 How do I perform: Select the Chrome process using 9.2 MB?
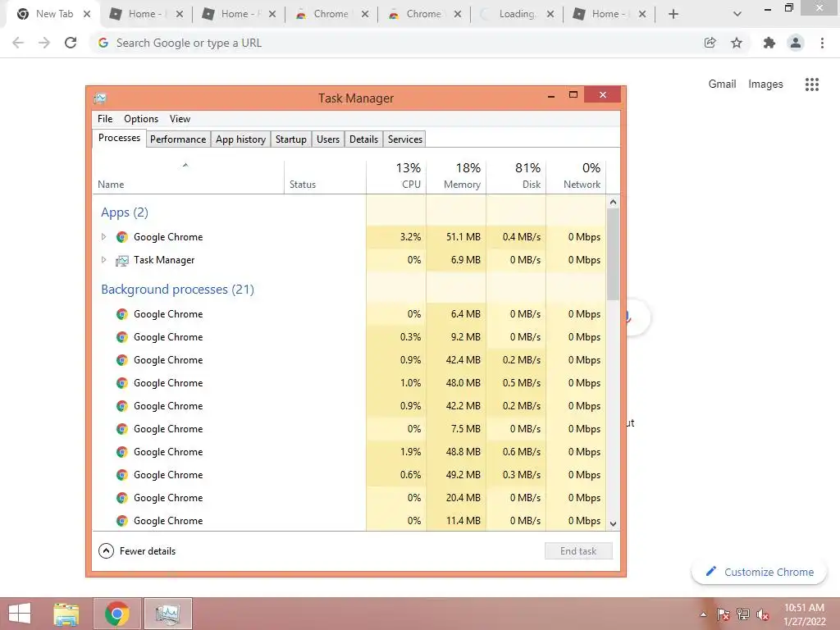pyautogui.click(x=349, y=337)
